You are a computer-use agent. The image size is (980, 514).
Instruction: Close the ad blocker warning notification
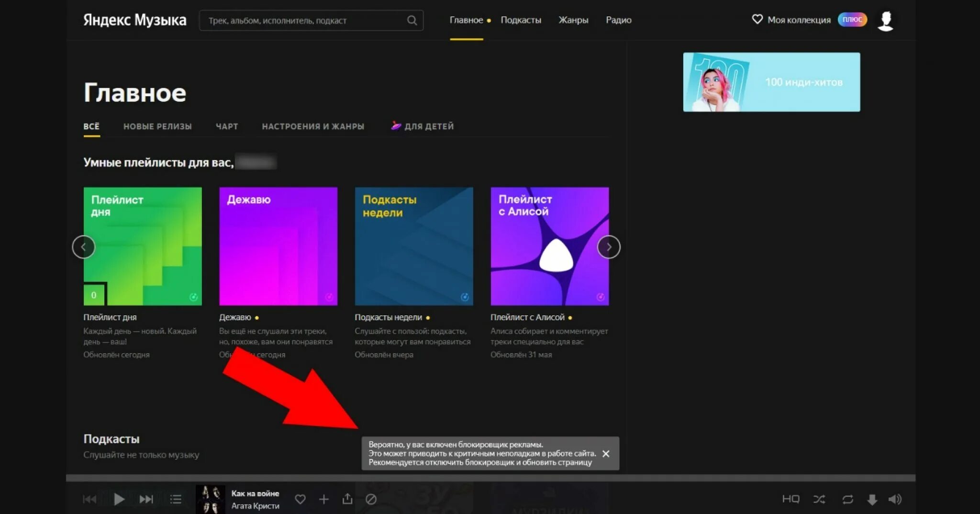(606, 453)
